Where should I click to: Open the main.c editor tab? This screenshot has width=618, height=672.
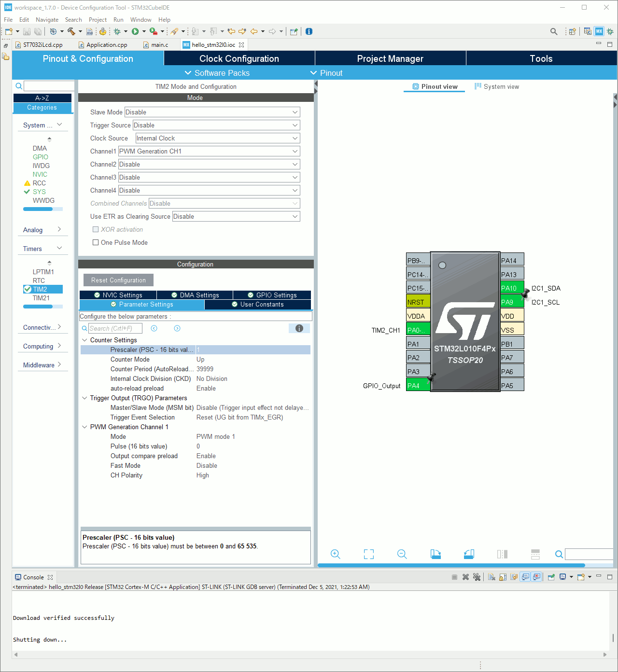tap(159, 45)
